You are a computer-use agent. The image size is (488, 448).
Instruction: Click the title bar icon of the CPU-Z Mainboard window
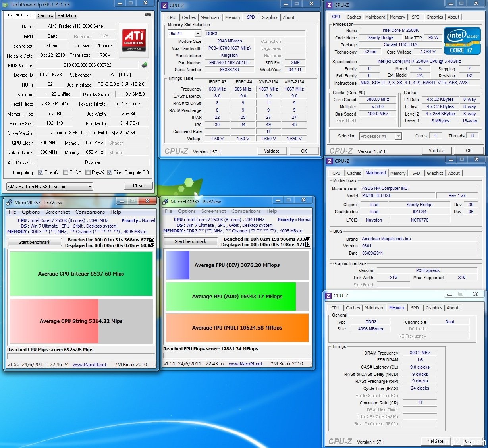coord(329,161)
